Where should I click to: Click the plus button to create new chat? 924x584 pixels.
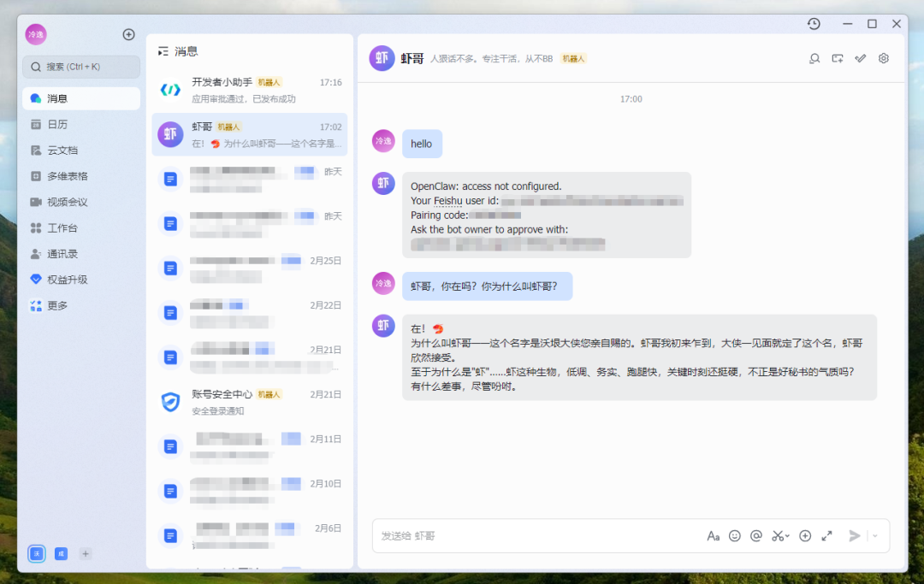click(128, 34)
